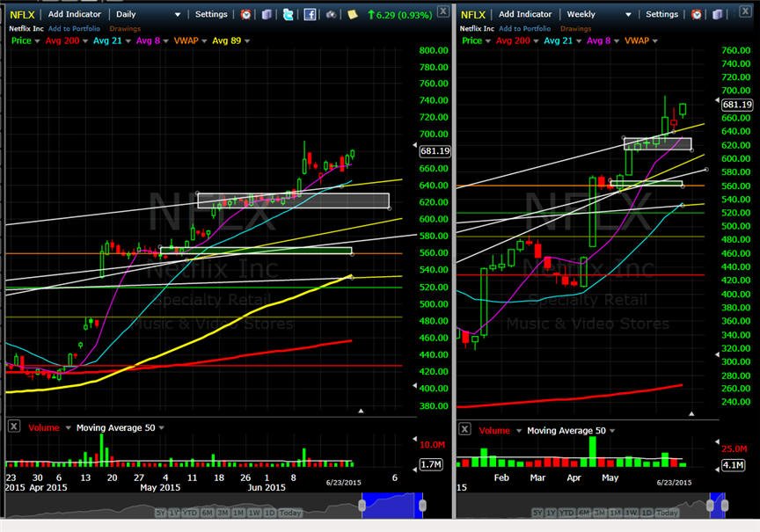Screen dimensions: 760x532
Task: Select the 1Y range in Daily chart
Action: (x=174, y=513)
